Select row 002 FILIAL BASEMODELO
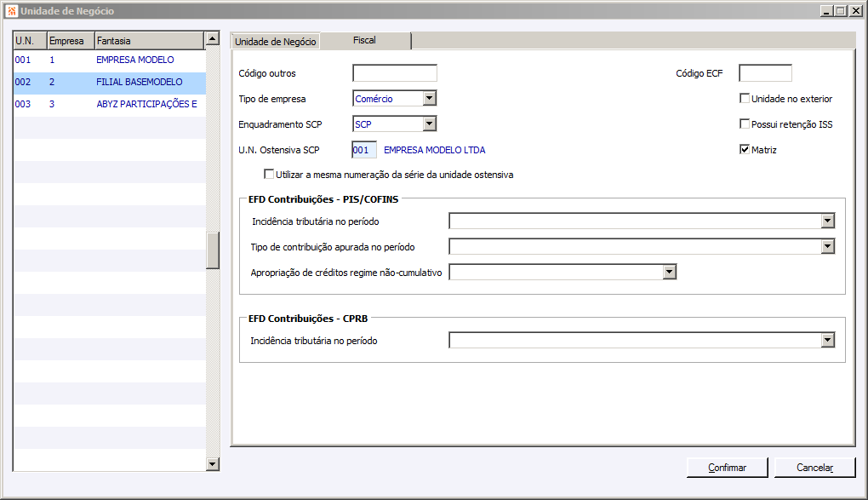868x500 pixels. click(110, 82)
